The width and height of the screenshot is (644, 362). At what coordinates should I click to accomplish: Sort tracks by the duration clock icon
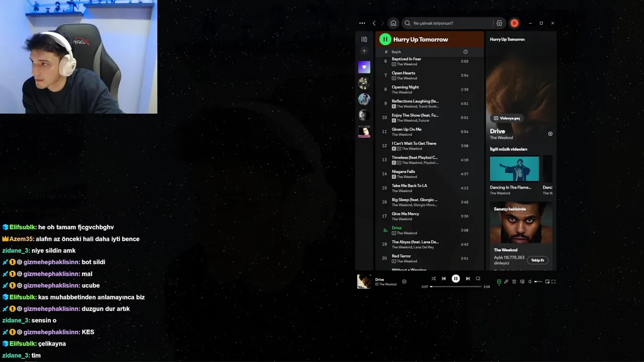click(x=465, y=52)
